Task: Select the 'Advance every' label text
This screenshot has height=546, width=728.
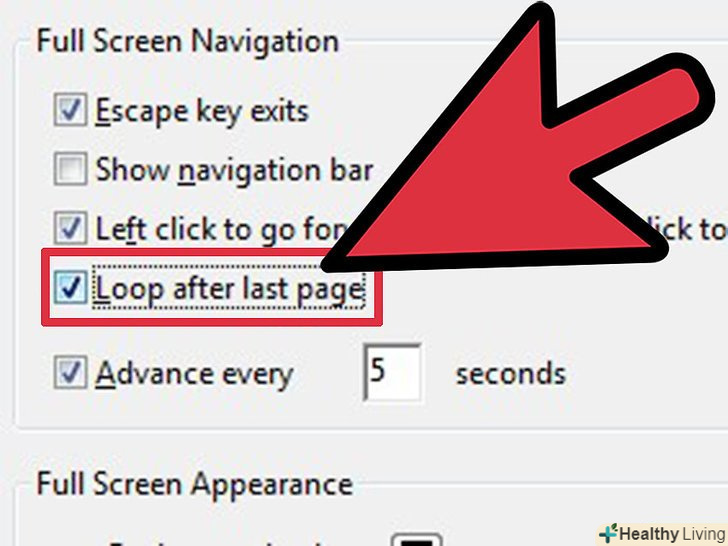Action: pos(195,374)
